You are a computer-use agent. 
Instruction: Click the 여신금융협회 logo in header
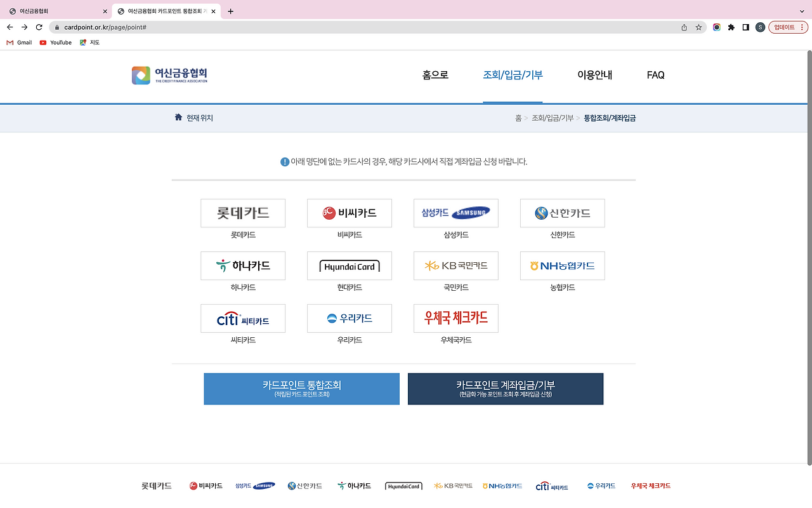[x=169, y=75]
